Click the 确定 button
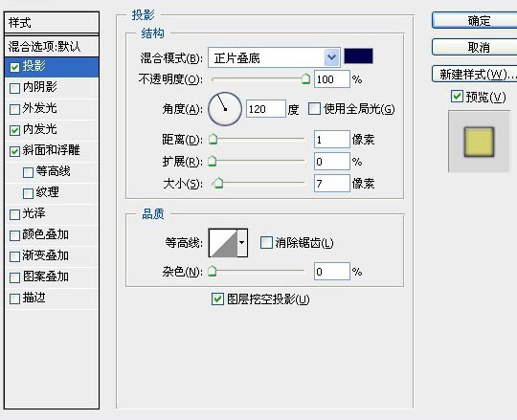 [475, 20]
